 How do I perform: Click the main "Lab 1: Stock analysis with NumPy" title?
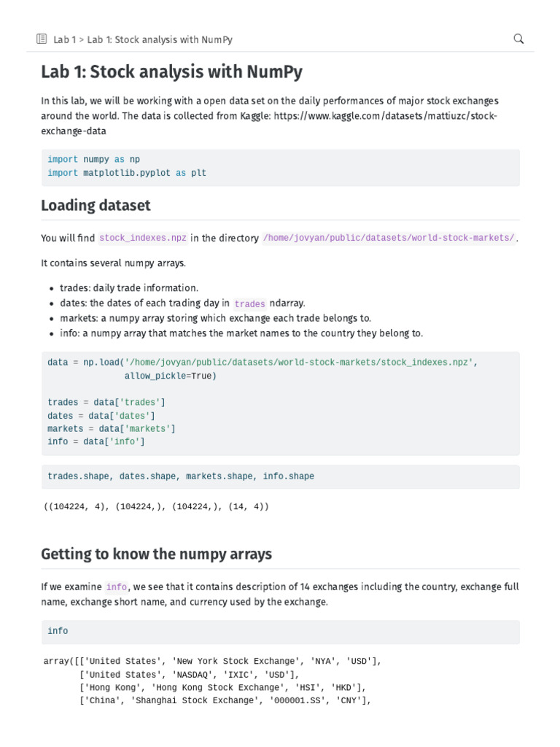[171, 72]
